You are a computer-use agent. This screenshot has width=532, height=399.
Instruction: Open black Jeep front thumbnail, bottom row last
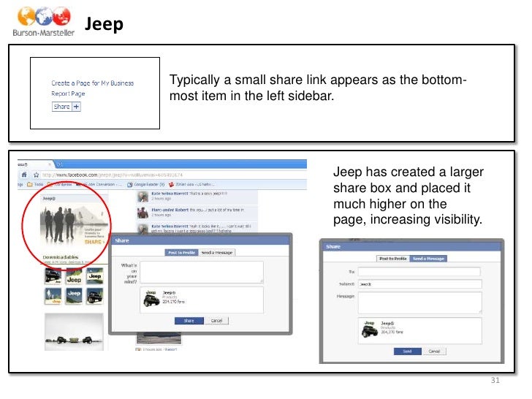click(x=95, y=296)
